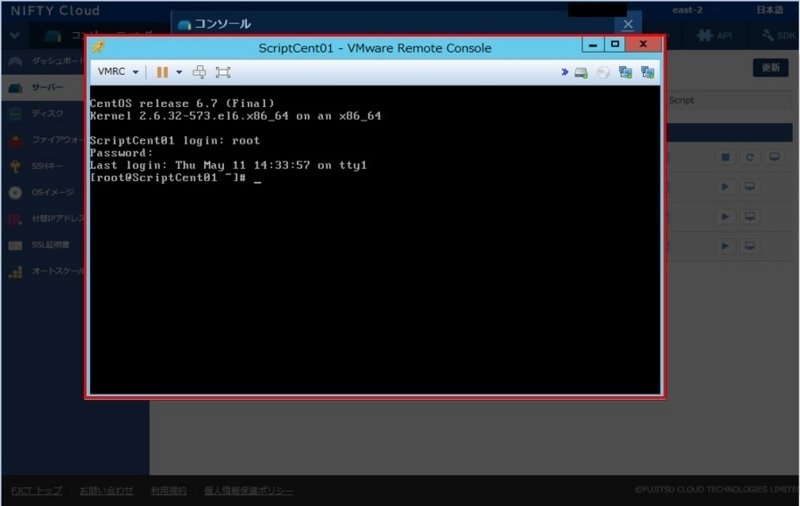Click the Send Ctrl+Alt+Del icon
The image size is (800, 506).
click(199, 72)
